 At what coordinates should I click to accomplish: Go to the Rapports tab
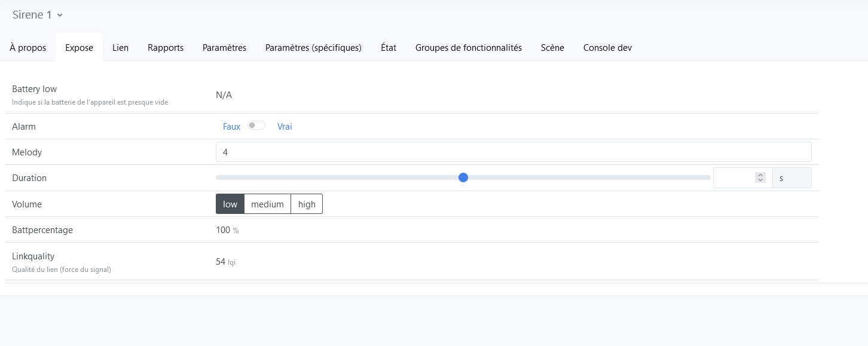166,48
